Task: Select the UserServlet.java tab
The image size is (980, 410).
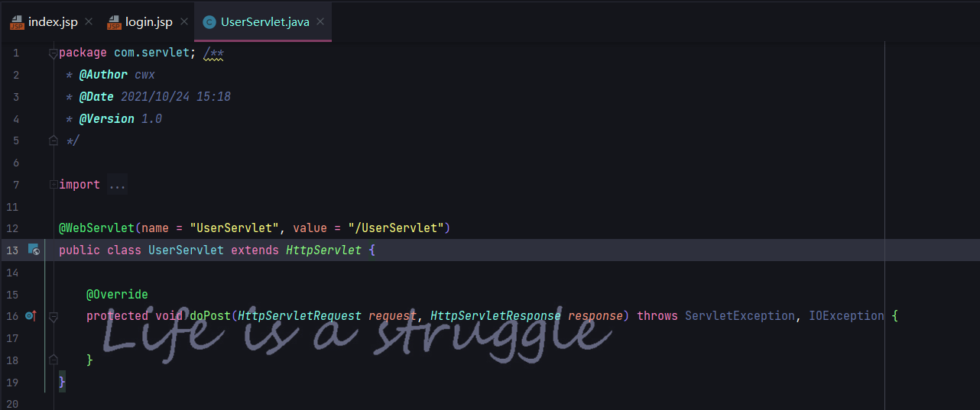Action: [263, 21]
